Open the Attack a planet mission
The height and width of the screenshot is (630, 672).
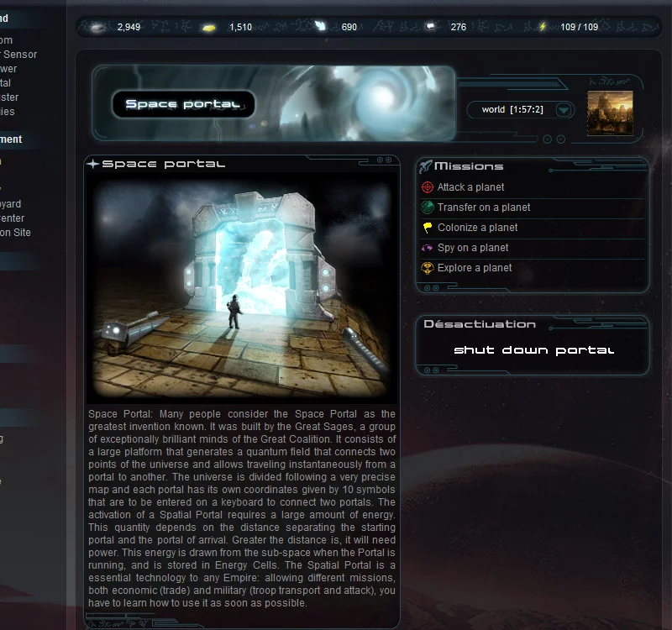470,187
